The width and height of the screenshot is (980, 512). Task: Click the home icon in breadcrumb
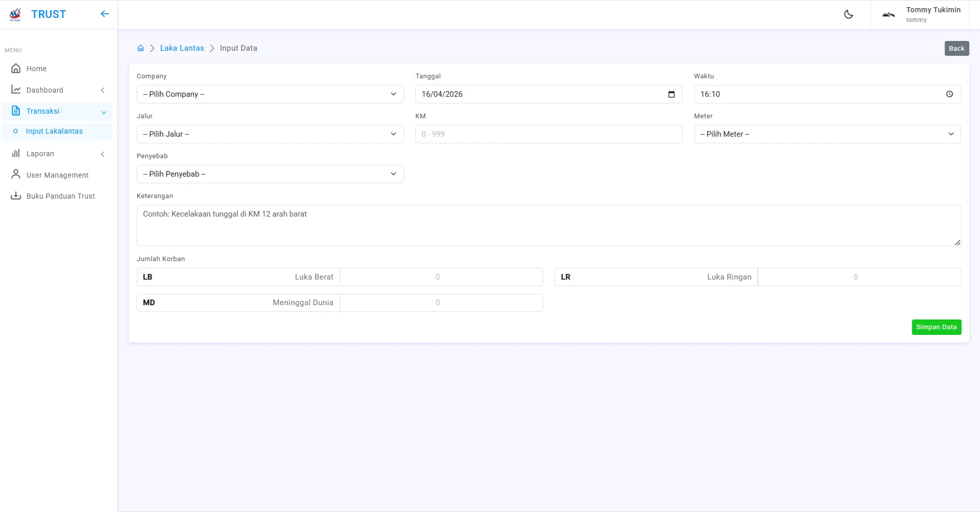point(141,48)
